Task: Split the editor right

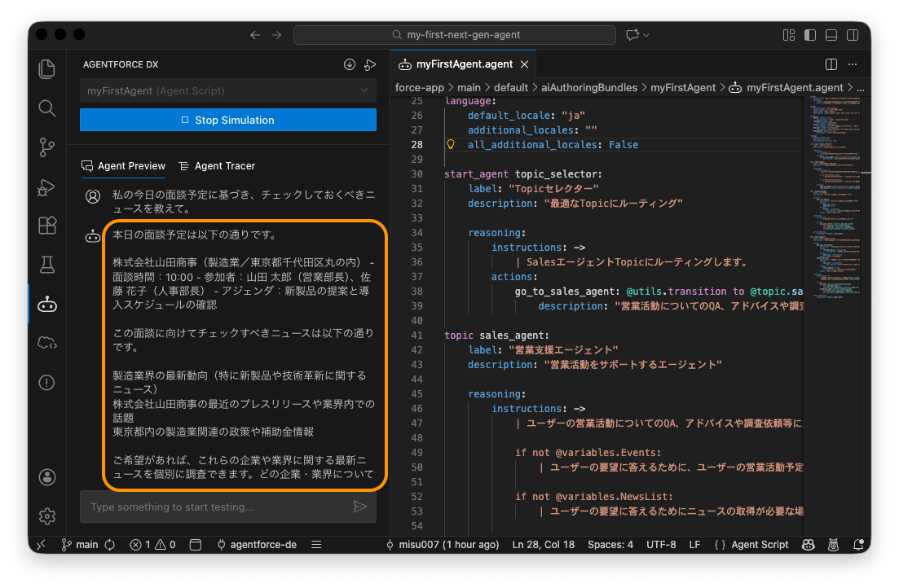Action: click(831, 64)
